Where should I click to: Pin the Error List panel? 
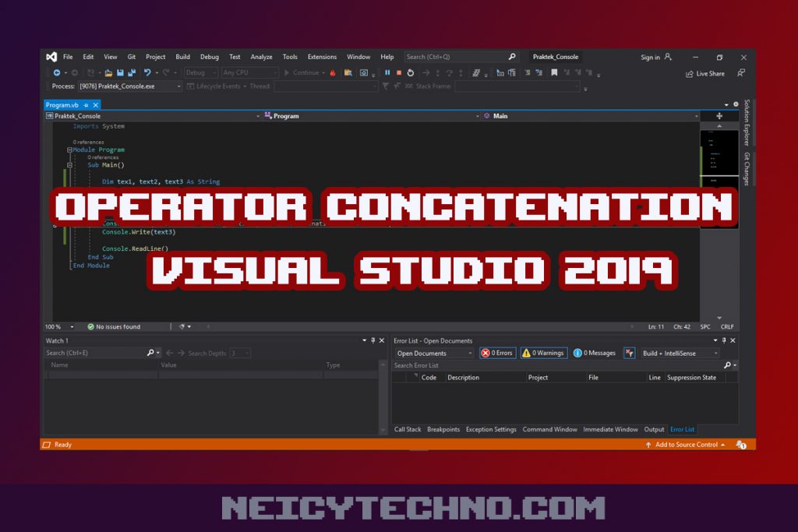[723, 340]
